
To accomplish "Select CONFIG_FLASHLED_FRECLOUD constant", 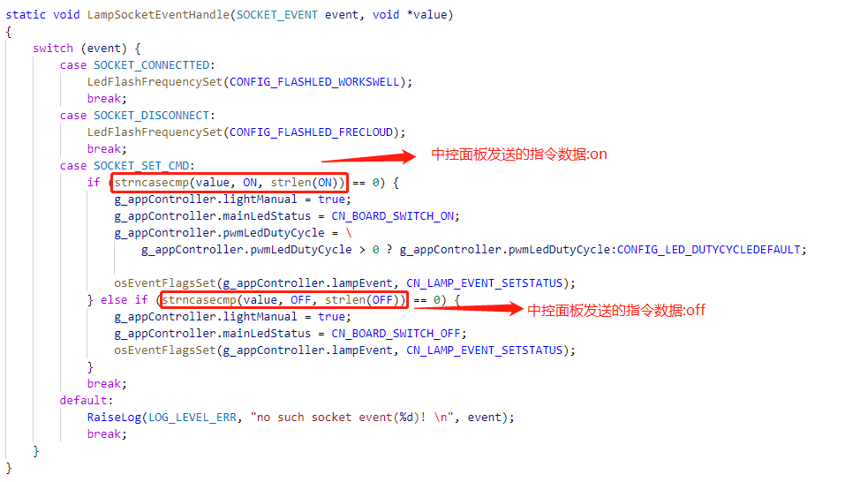I will click(311, 132).
